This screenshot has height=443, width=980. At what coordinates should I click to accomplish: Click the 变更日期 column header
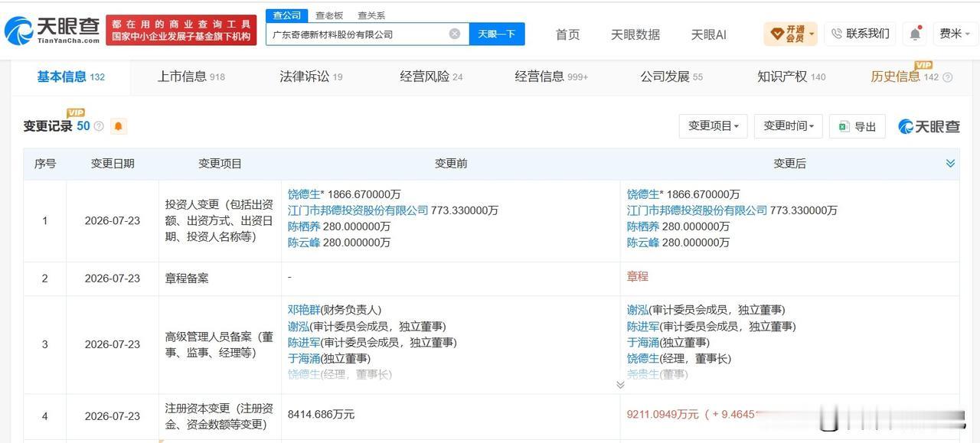coord(113,164)
